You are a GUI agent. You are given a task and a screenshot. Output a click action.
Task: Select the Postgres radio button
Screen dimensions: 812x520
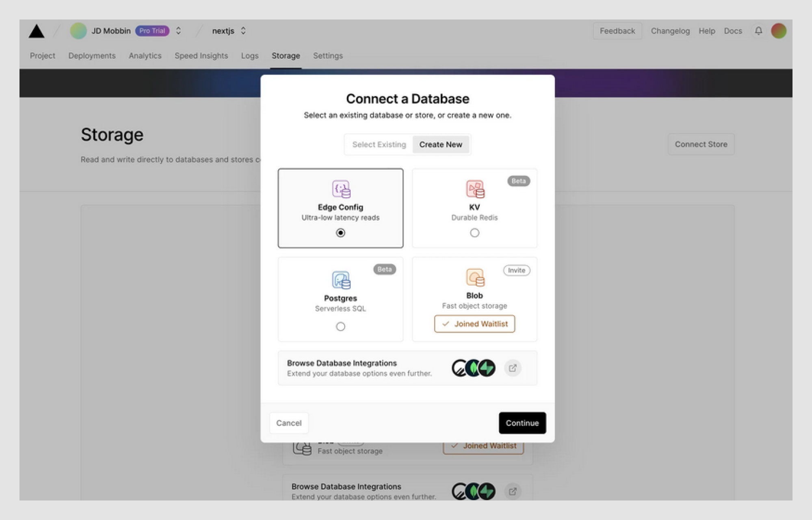pyautogui.click(x=340, y=327)
